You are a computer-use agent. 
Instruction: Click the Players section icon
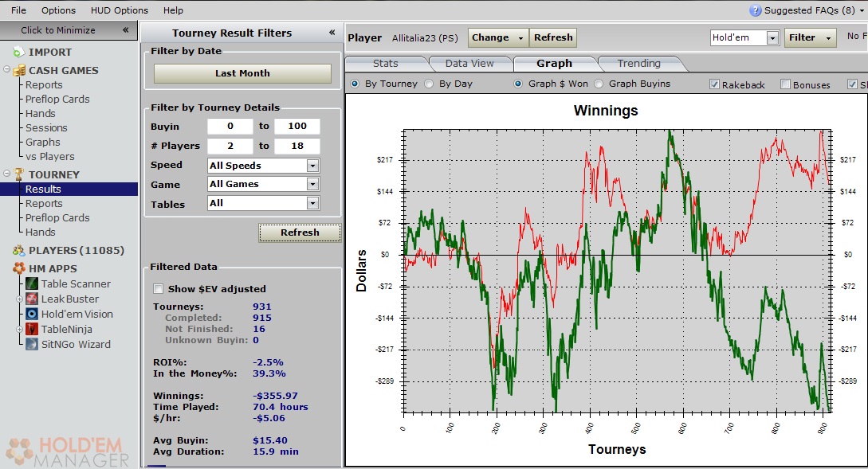tap(18, 251)
